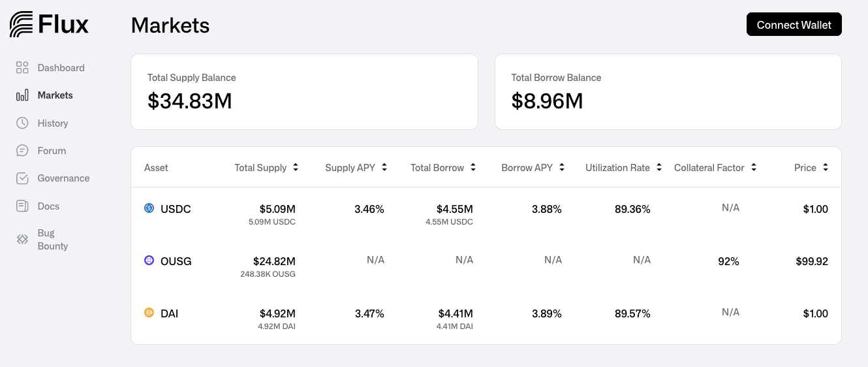Open the USDC market row name
This screenshot has height=367, width=868.
[x=176, y=209]
